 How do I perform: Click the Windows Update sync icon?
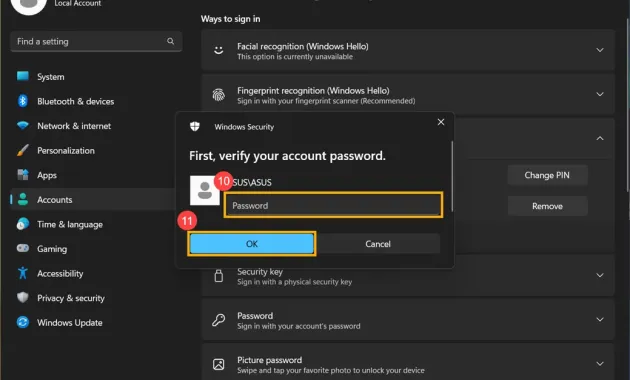23,322
